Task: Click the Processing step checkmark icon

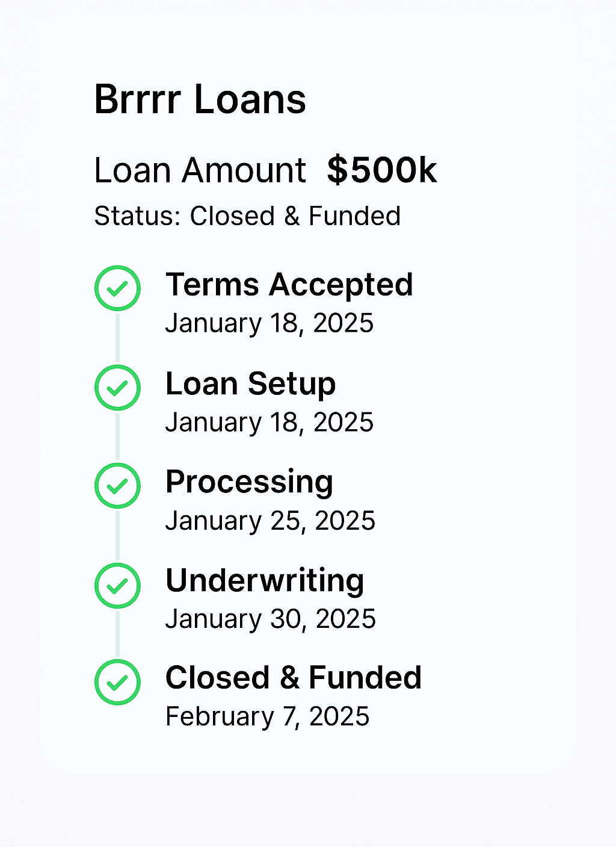Action: [x=117, y=486]
